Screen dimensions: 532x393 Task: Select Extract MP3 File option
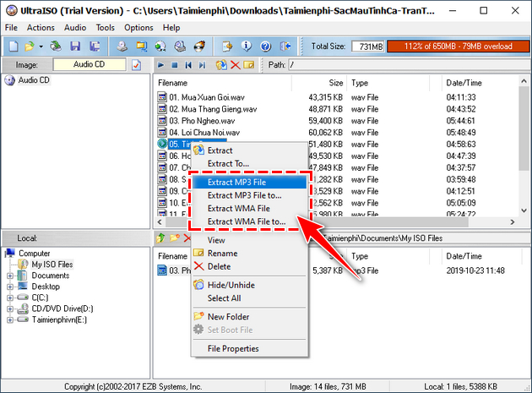[x=250, y=183]
